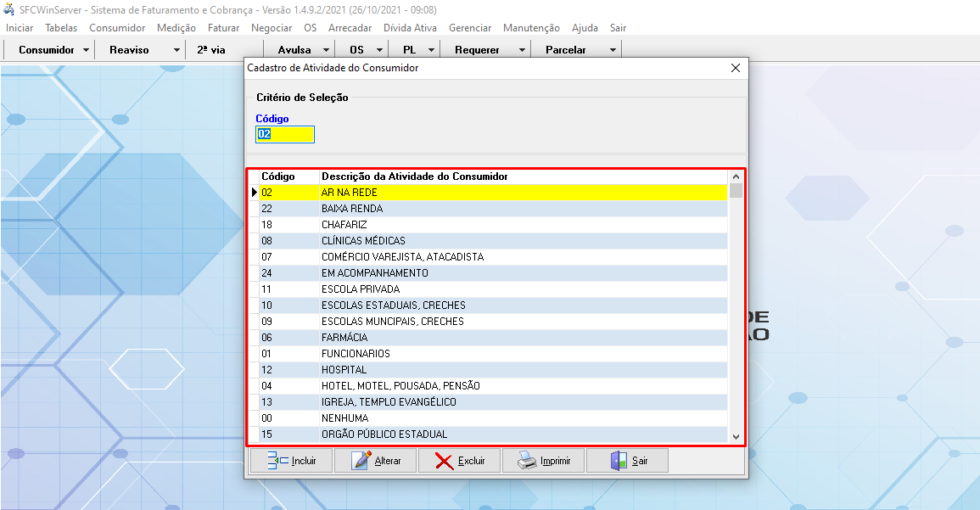Click the down arrow of the vertical scrollbar
980x510 pixels.
tap(736, 438)
